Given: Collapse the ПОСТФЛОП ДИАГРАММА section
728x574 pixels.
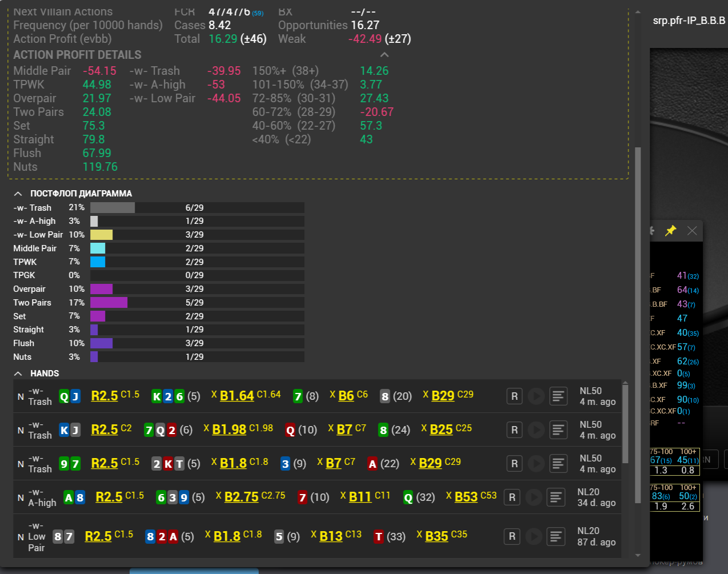Looking at the screenshot, I should tap(18, 194).
